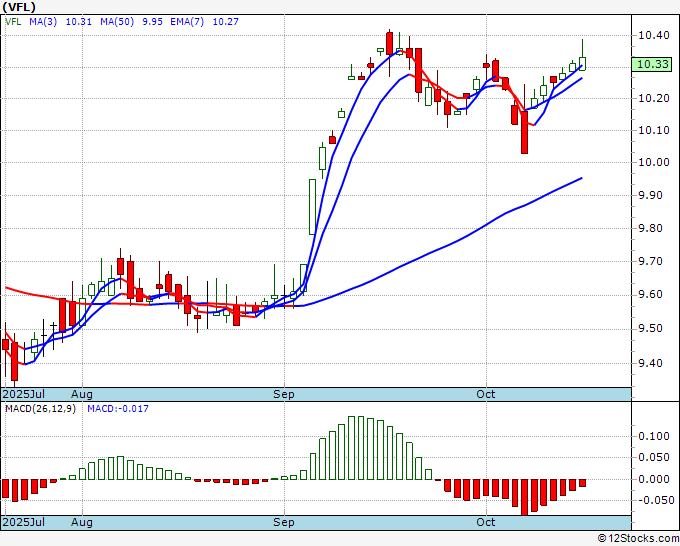Click the lowest red MACD histogram bar
680x546 pixels.
(524, 497)
